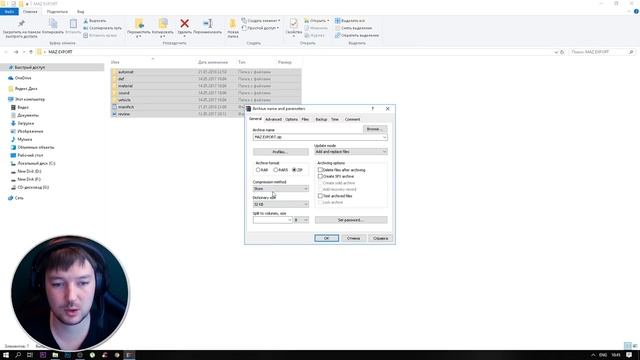Click the blue help icon at the ribbon's right end
The height and width of the screenshot is (360, 640).
click(x=636, y=11)
